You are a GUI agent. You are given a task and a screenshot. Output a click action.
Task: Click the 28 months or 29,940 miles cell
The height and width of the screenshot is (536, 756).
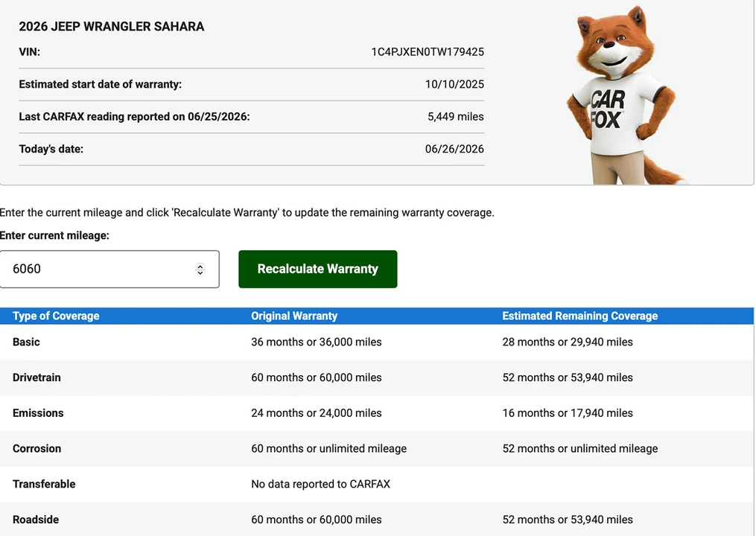pos(568,342)
